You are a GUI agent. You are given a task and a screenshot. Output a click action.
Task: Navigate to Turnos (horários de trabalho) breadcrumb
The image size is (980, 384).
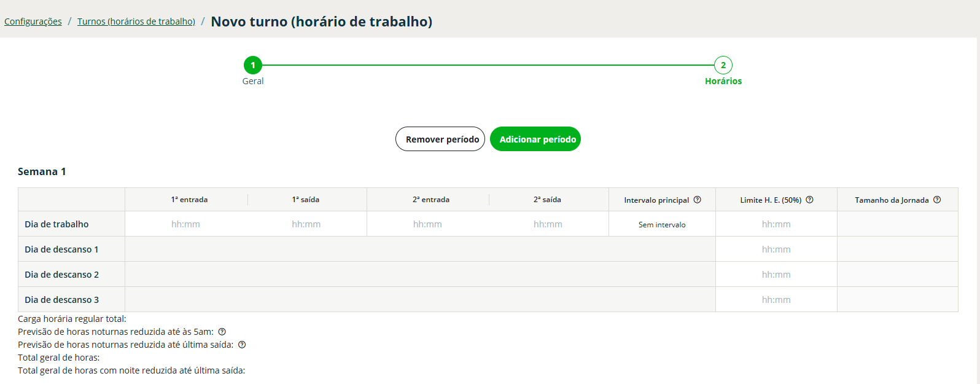click(x=136, y=22)
